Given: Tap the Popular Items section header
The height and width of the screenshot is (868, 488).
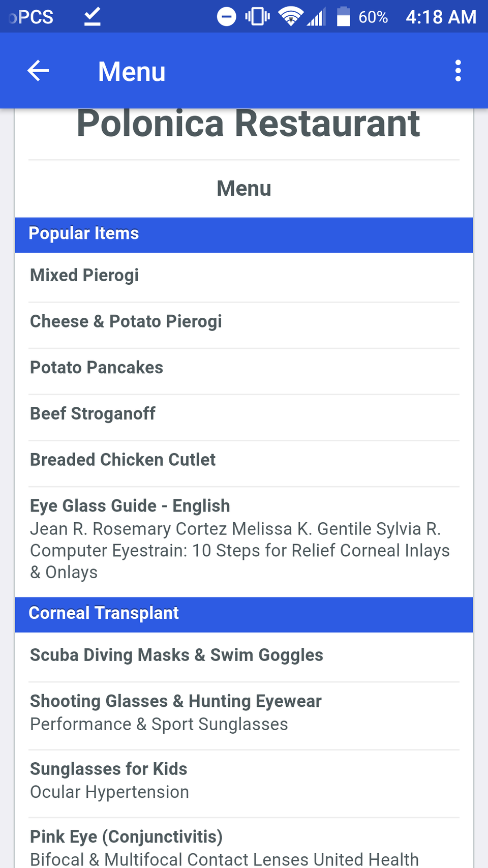Looking at the screenshot, I should (84, 234).
